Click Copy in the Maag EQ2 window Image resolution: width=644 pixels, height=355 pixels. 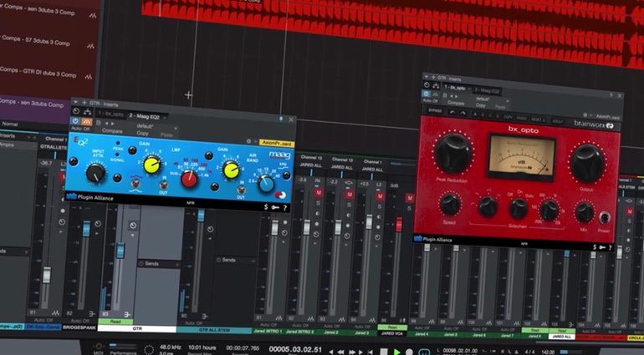click(142, 134)
